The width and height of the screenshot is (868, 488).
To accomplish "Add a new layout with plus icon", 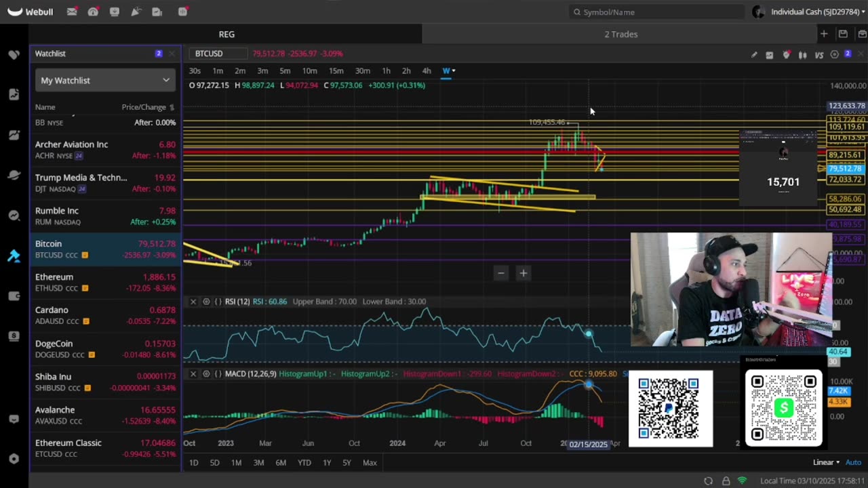I will click(x=824, y=34).
